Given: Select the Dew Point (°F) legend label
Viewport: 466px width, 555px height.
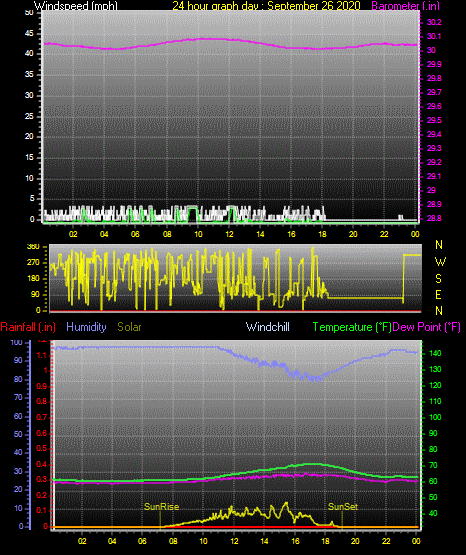Looking at the screenshot, I should pyautogui.click(x=427, y=327).
